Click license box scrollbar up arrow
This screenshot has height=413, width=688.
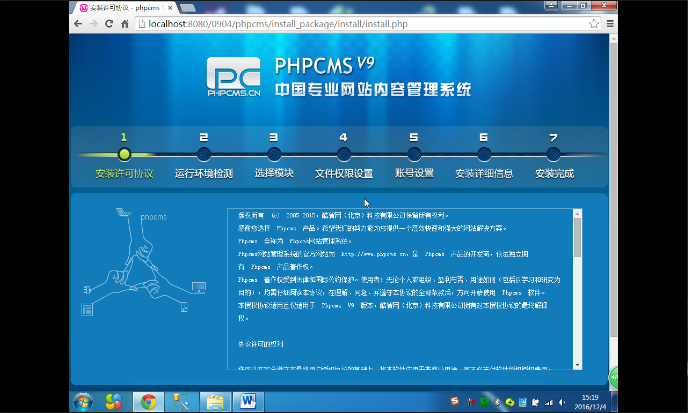point(577,213)
